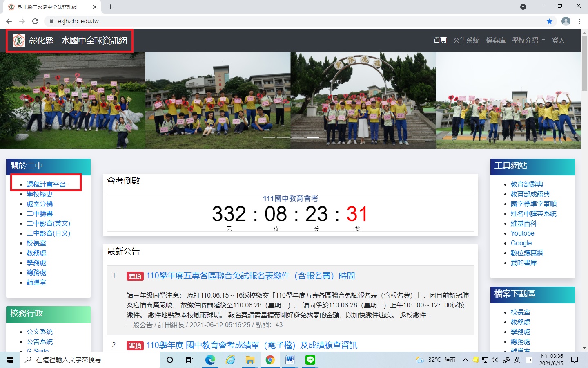The image size is (588, 368).
Task: Open the 教育部辭典 link
Action: point(527,184)
